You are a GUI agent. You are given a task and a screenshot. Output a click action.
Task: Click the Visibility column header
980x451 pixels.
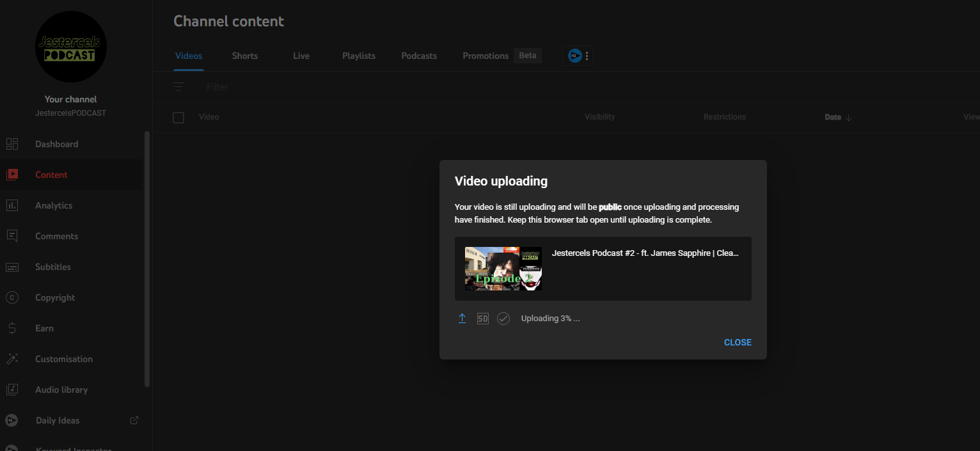tap(600, 117)
